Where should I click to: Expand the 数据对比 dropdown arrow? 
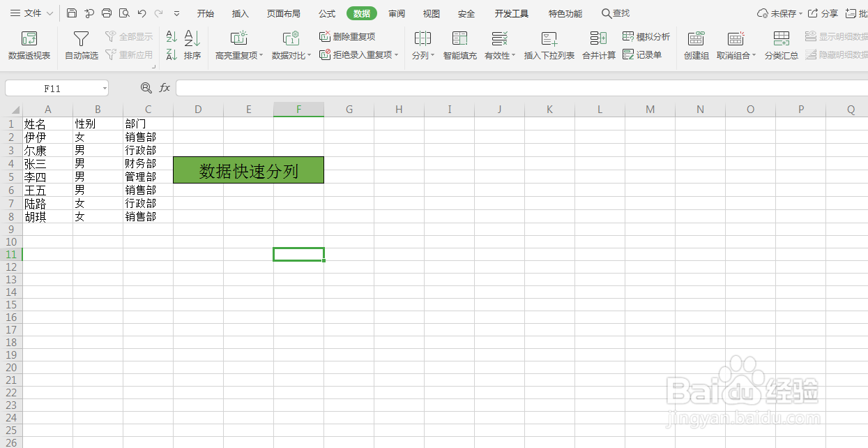point(310,56)
